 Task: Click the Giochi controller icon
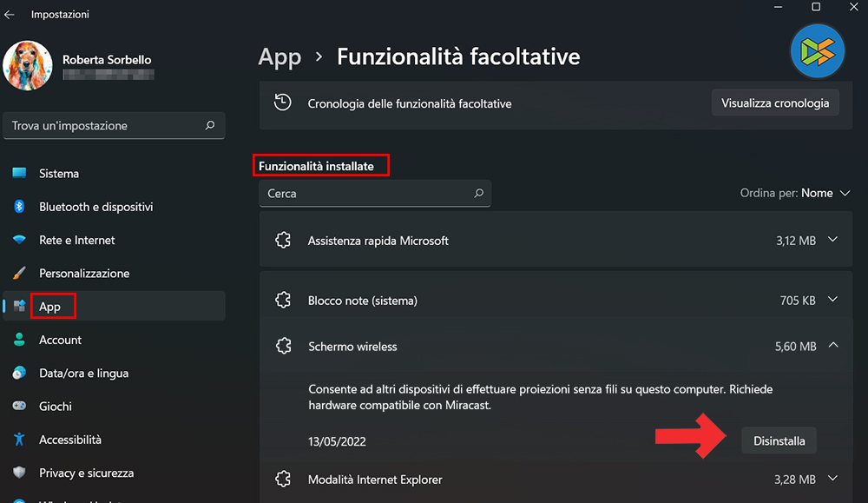(x=19, y=406)
